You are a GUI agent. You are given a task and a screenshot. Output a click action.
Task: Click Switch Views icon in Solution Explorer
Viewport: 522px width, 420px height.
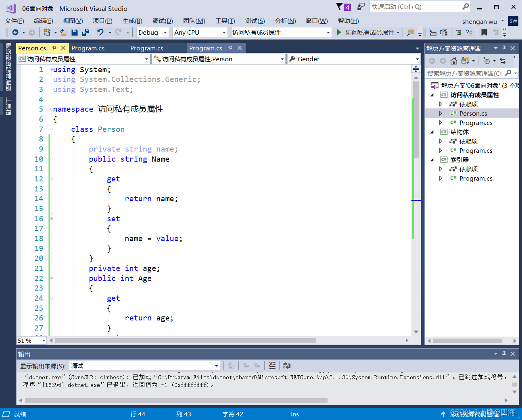pyautogui.click(x=465, y=61)
